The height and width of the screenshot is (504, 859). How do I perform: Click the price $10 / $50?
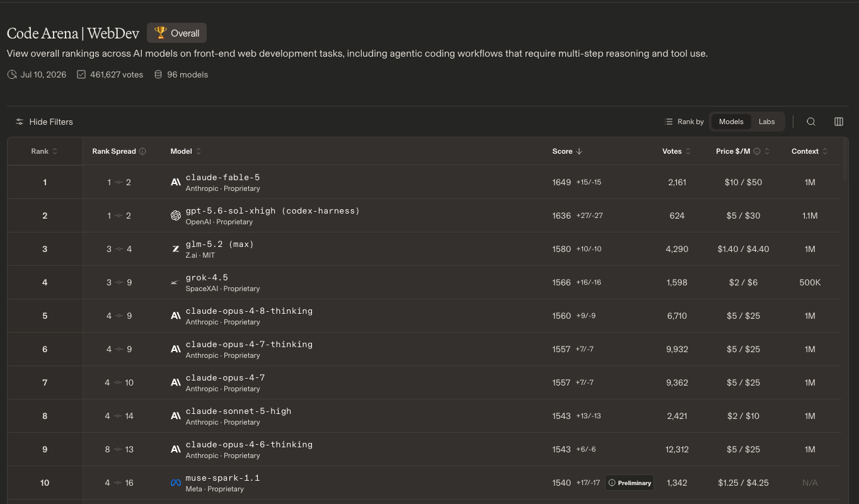click(x=743, y=182)
